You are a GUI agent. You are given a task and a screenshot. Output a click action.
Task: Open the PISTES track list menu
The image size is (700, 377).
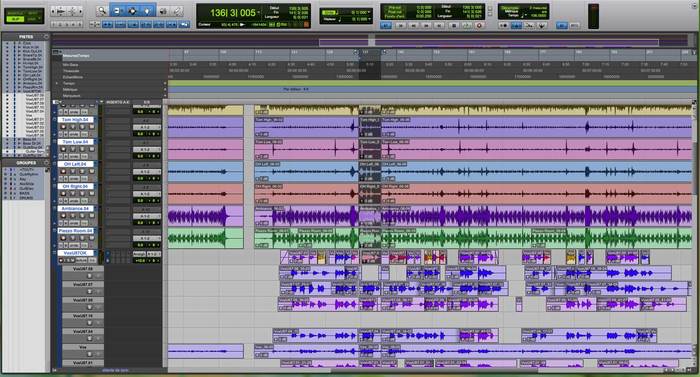46,37
